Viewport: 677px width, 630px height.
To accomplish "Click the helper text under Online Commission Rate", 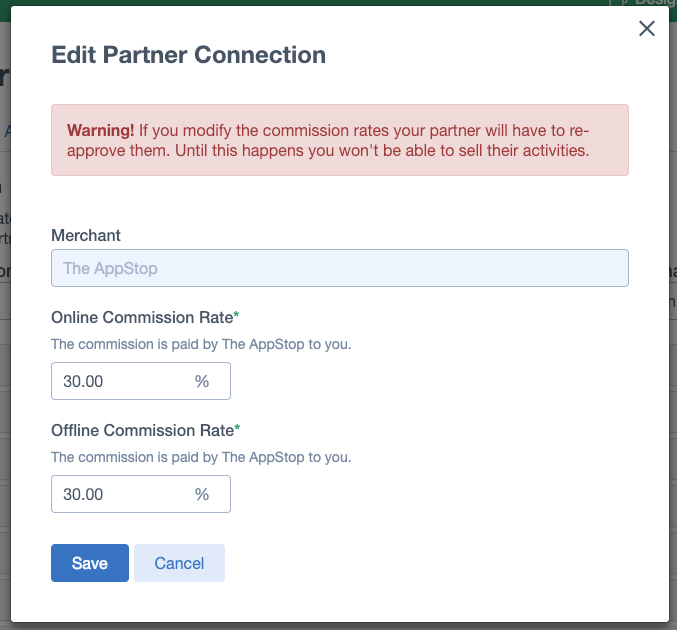I will (201, 344).
